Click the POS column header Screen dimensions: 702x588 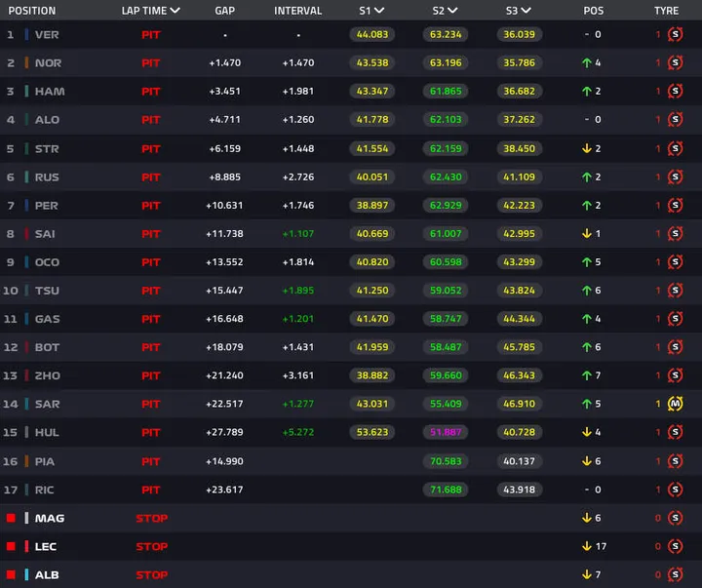(593, 11)
